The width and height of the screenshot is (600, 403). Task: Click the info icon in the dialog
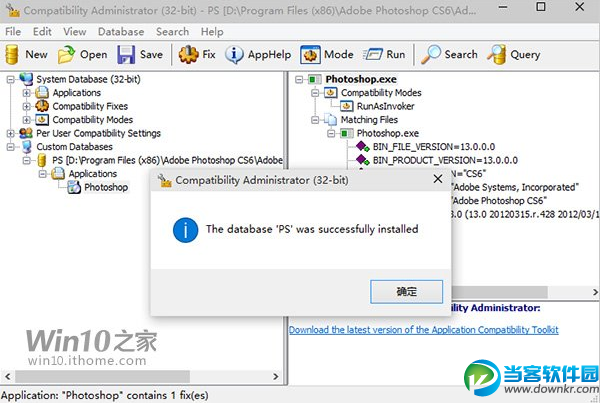click(x=186, y=230)
